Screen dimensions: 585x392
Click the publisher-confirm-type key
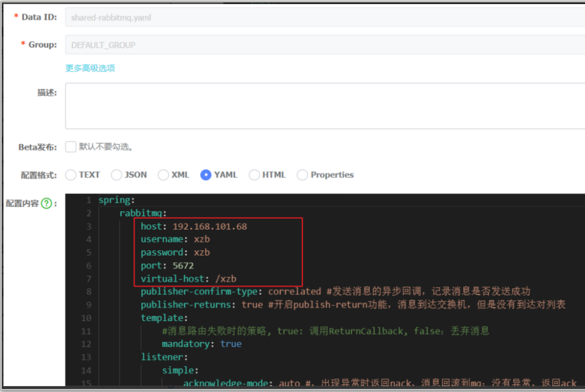pyautogui.click(x=199, y=292)
